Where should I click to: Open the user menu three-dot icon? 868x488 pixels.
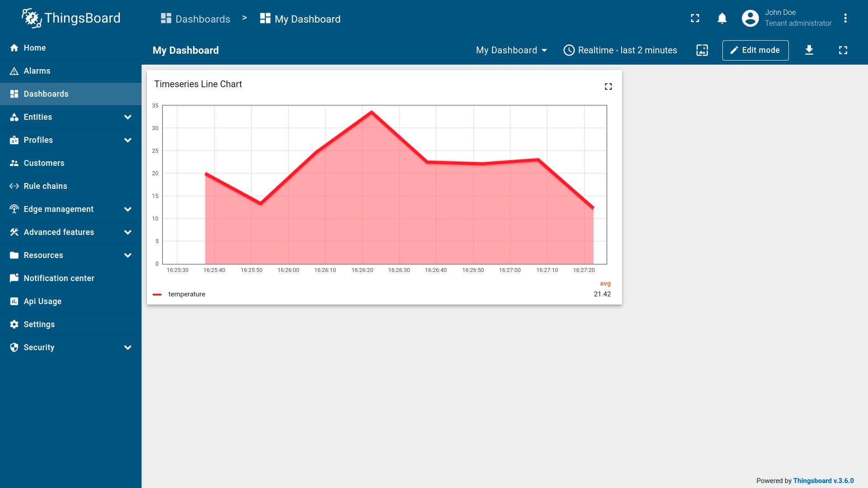(x=845, y=18)
